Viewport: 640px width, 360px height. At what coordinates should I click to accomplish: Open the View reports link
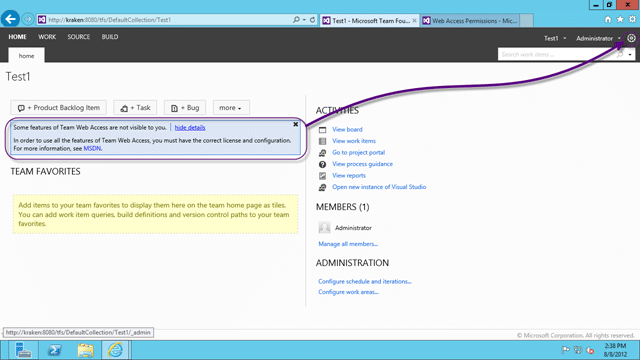tap(349, 175)
